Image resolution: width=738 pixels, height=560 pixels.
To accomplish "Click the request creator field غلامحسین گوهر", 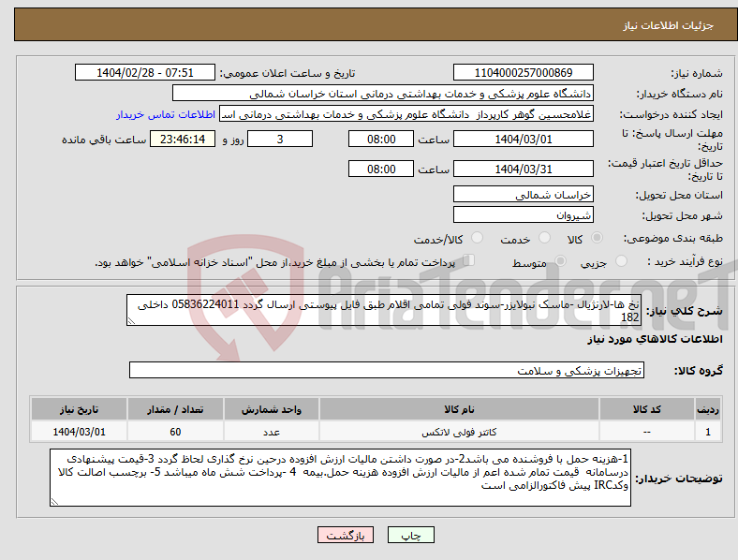I will [406, 114].
